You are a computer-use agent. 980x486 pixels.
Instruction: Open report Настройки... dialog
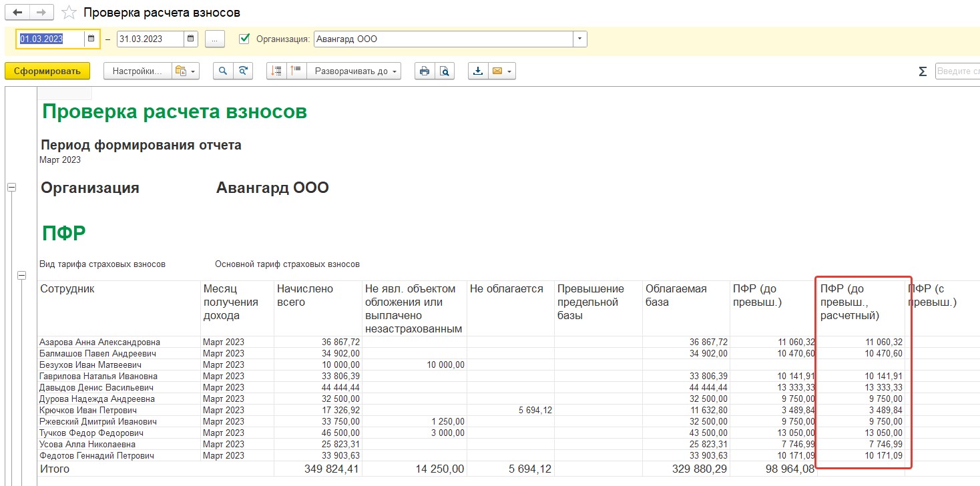point(138,71)
